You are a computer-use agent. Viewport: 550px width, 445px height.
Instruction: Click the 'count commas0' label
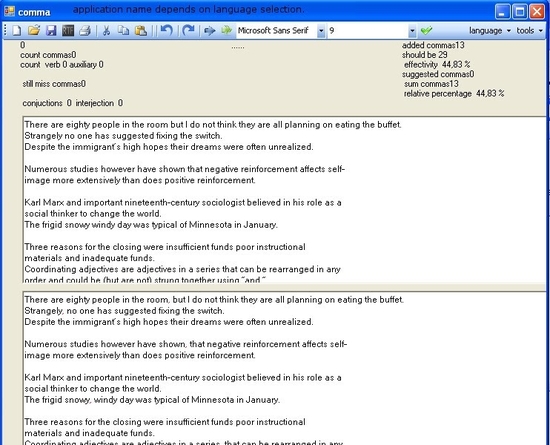coord(48,55)
